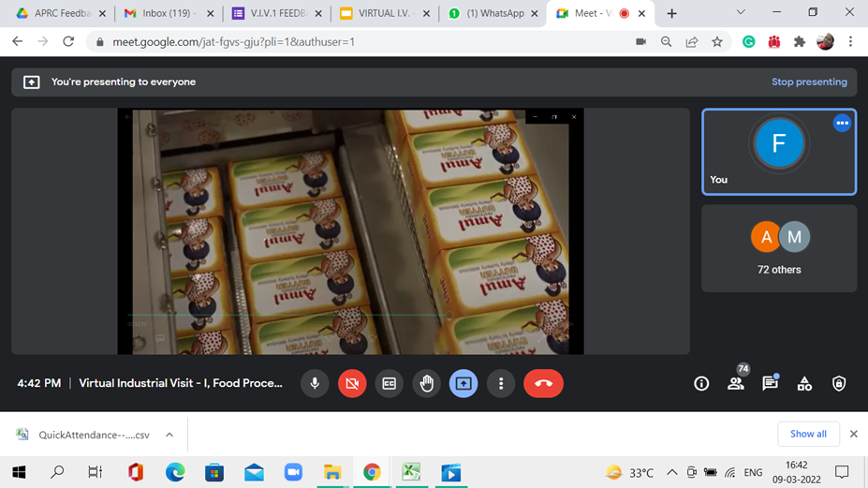
Task: Reload the Meet page
Action: (x=68, y=41)
